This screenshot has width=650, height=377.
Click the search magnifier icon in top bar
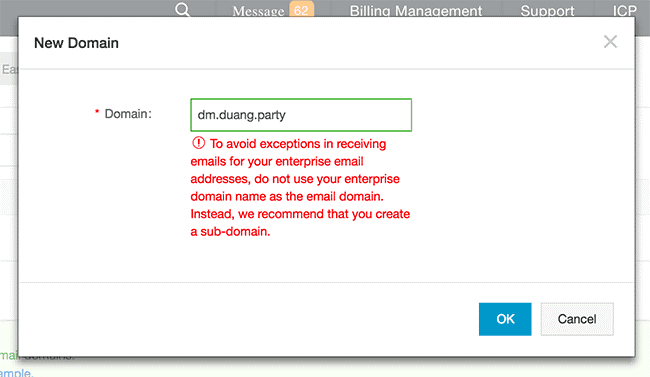click(182, 9)
